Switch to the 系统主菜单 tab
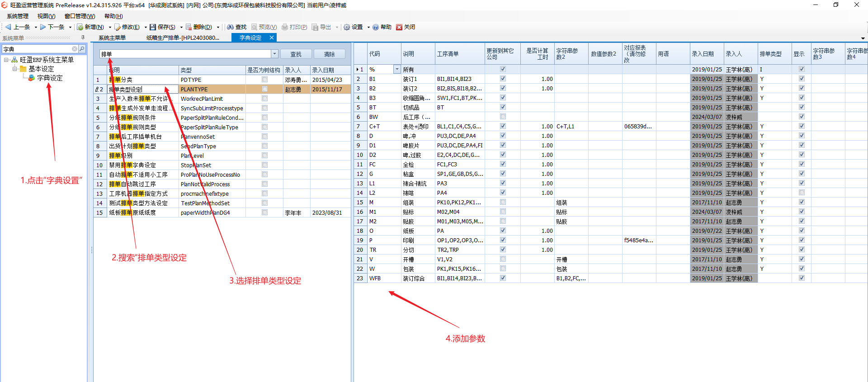 [112, 38]
